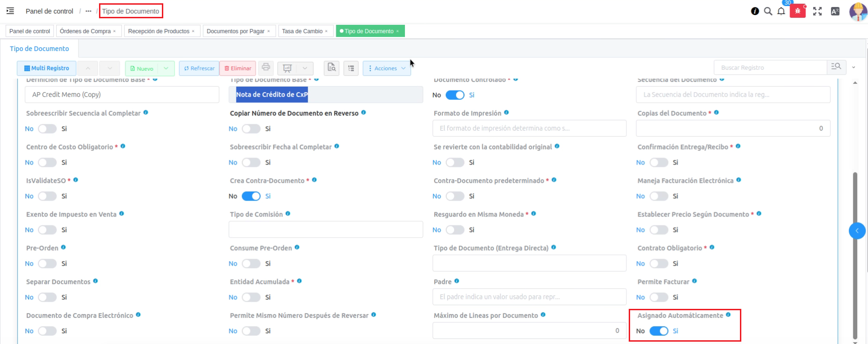
Task: Disable the Crea Contra-Documento switch
Action: click(x=251, y=196)
